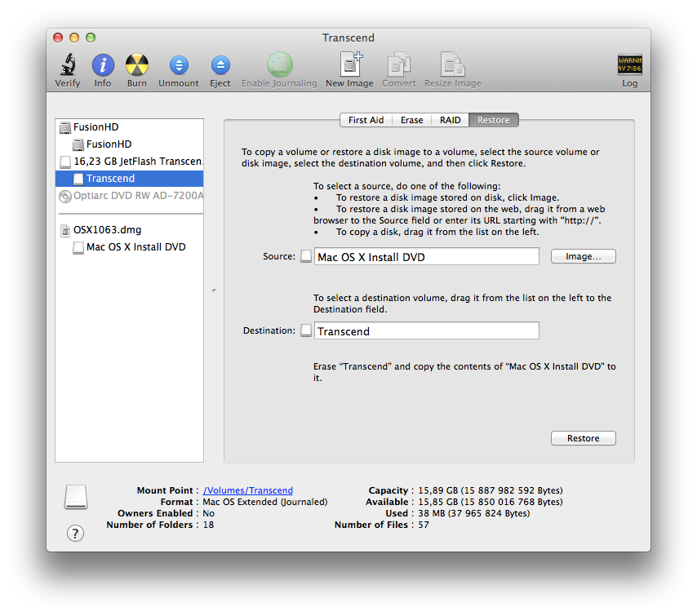
Task: Switch to the RAID tab
Action: point(450,120)
